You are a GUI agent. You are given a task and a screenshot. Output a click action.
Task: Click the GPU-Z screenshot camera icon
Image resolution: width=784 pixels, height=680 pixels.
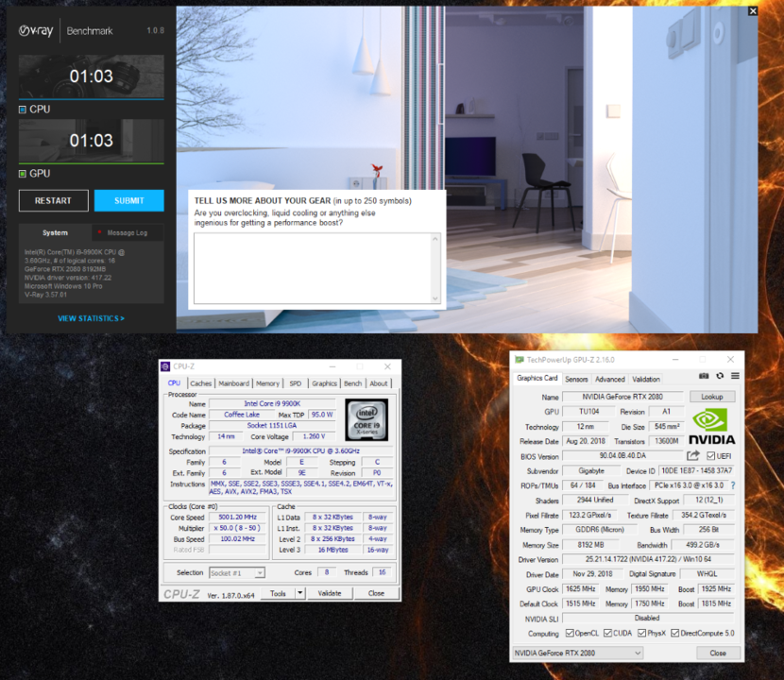(704, 376)
